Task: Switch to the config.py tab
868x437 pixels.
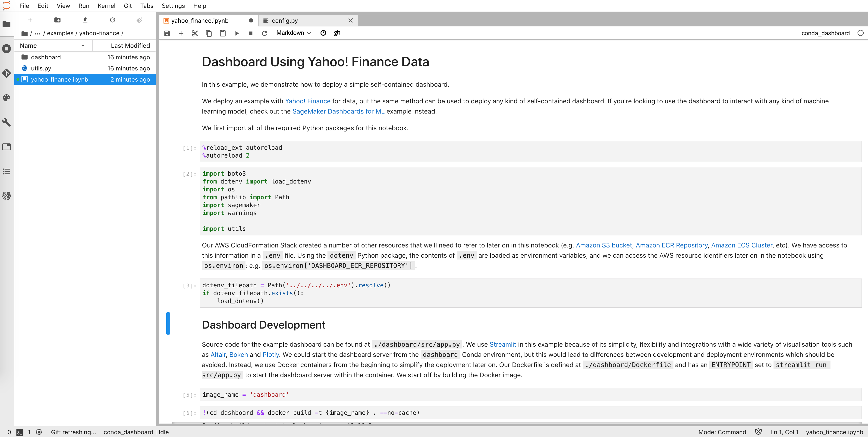Action: point(285,21)
